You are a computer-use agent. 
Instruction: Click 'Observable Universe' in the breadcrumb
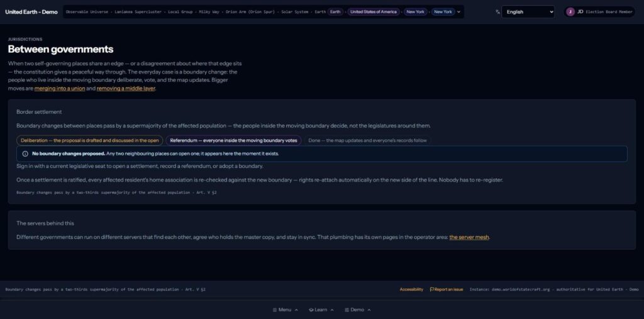[x=87, y=12]
